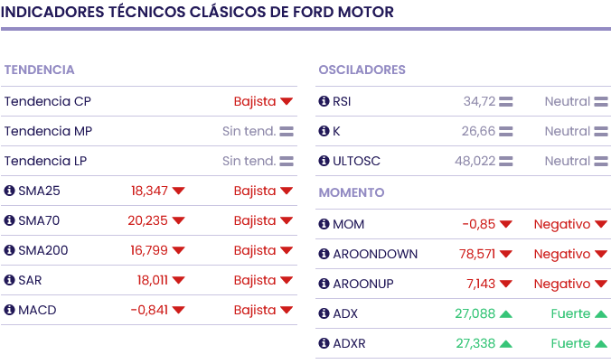Click the neutral bars icon next to RSI value
Image resolution: width=611 pixels, height=364 pixels.
coord(506,101)
